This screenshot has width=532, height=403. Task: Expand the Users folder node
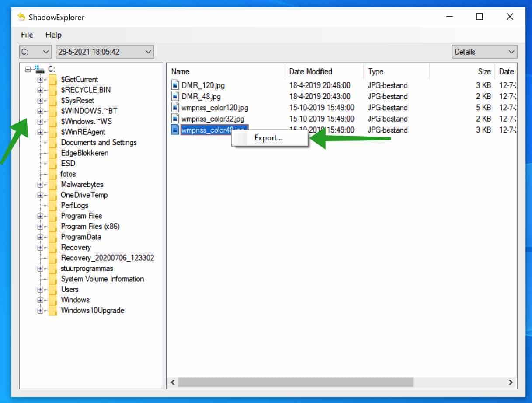(x=40, y=290)
